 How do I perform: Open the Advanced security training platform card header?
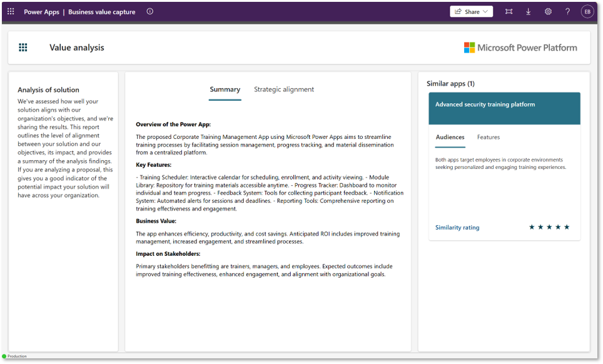(504, 108)
